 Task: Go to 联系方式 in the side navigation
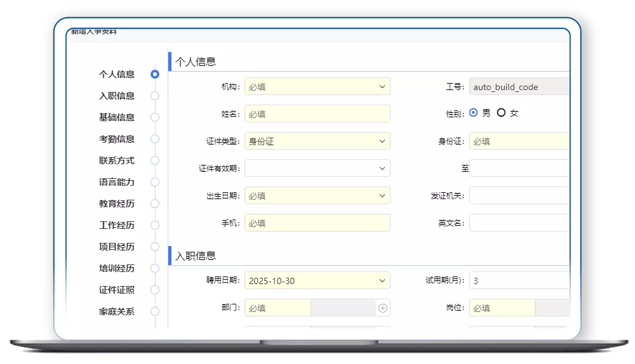click(117, 160)
